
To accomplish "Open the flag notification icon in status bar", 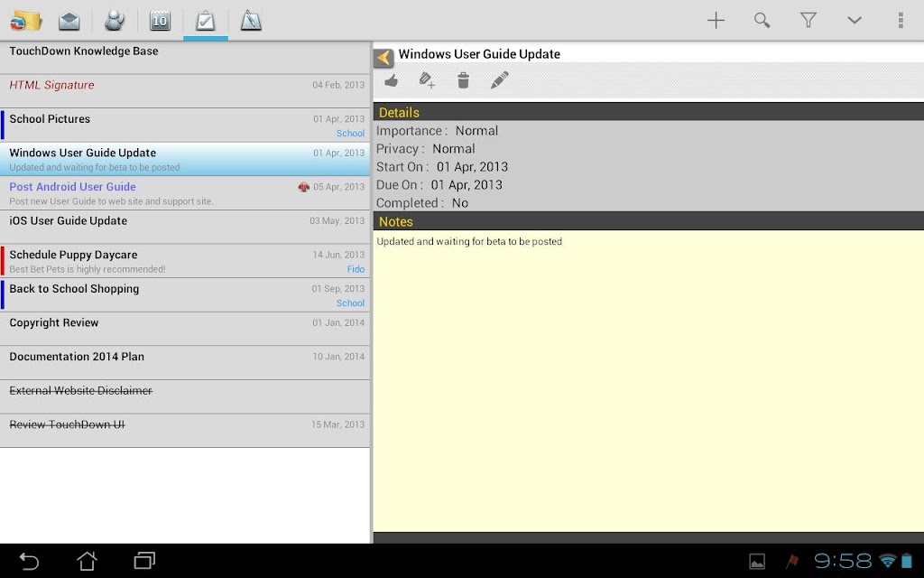I will pos(792,561).
